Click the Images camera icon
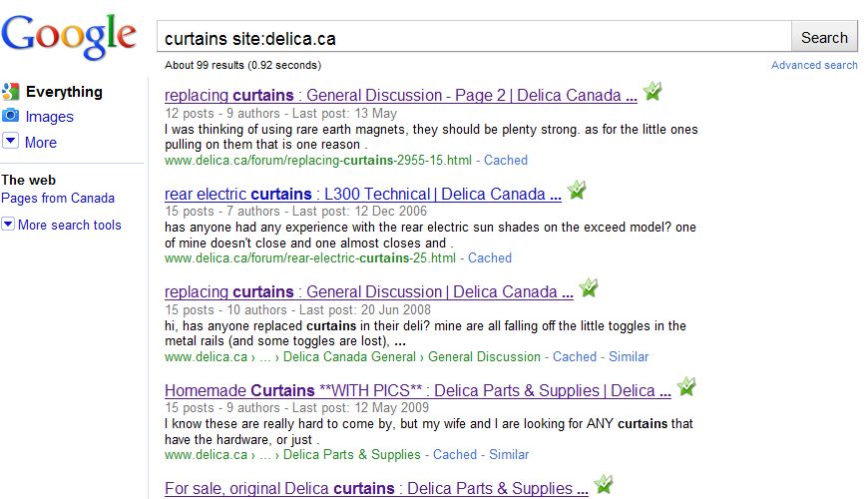 (x=11, y=116)
